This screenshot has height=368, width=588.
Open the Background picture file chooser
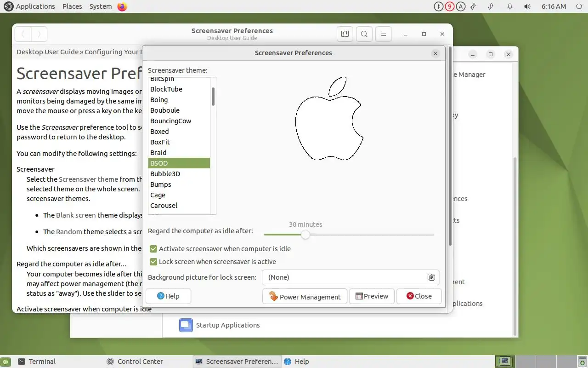[x=351, y=277]
